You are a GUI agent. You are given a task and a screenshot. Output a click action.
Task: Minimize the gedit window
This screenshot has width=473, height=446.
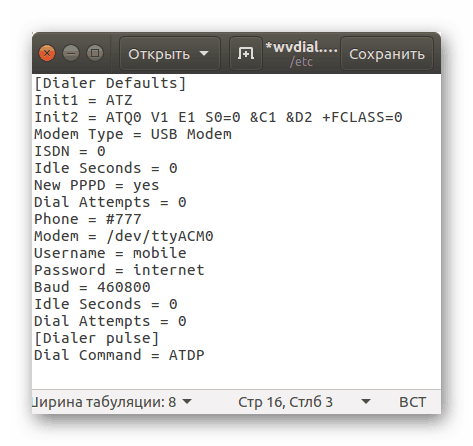pyautogui.click(x=71, y=53)
